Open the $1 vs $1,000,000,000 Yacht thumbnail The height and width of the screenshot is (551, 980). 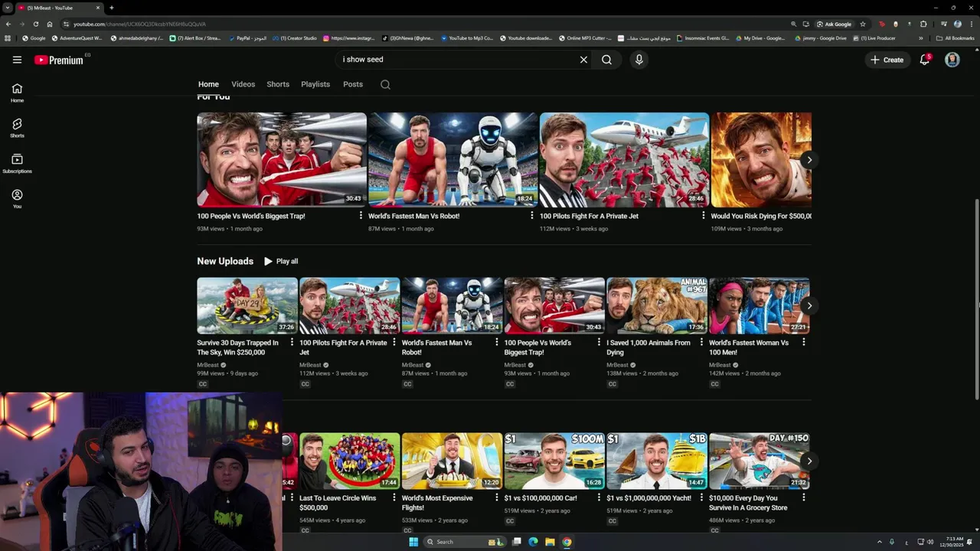point(657,461)
